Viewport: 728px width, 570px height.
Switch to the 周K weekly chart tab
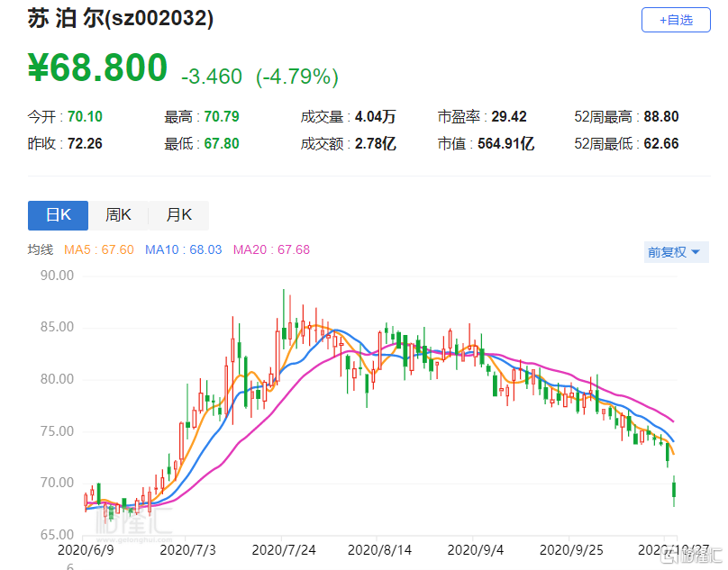tap(118, 215)
